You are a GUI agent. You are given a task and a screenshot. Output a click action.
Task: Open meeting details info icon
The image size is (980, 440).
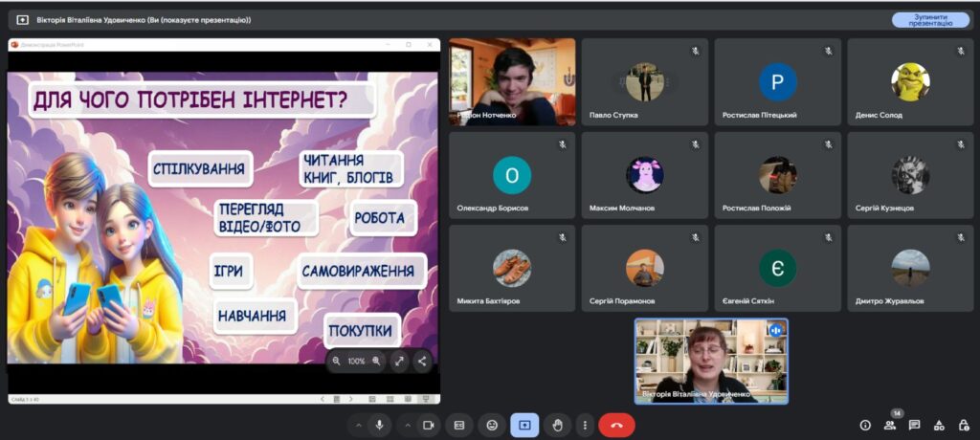865,425
